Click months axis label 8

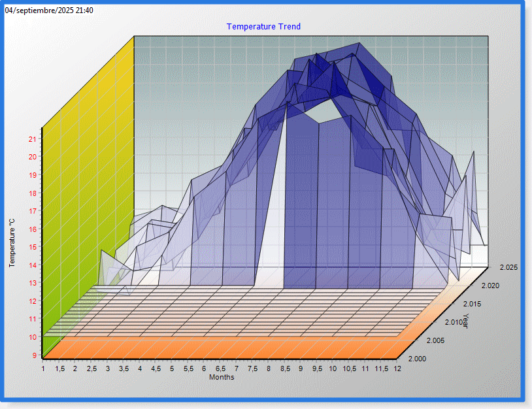click(x=269, y=368)
